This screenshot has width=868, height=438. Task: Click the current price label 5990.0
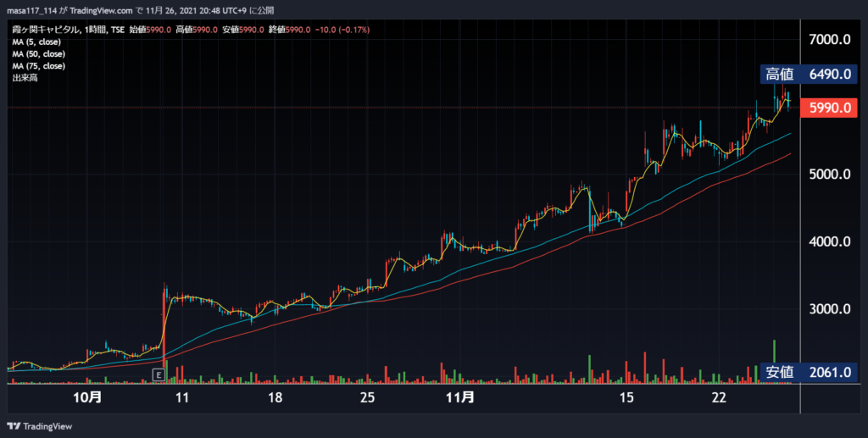829,108
